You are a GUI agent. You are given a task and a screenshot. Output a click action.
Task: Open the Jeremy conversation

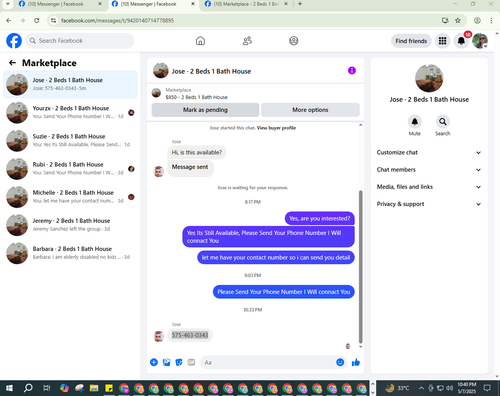(70, 225)
